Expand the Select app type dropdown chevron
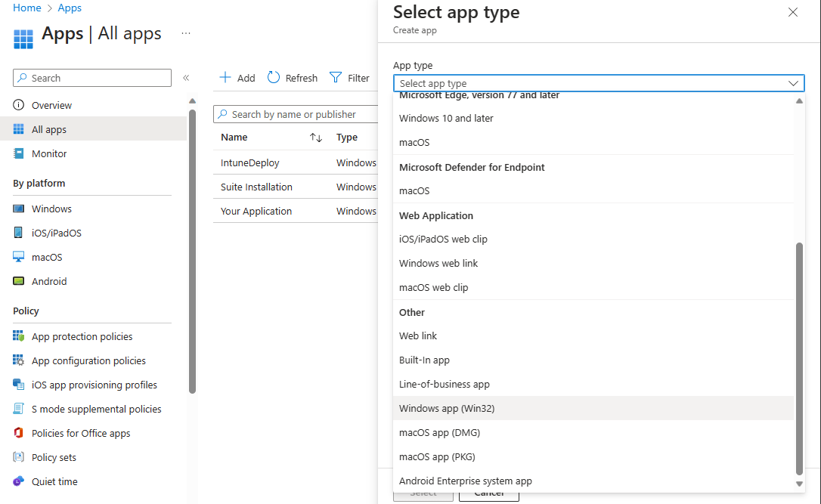This screenshot has height=504, width=821. (793, 83)
